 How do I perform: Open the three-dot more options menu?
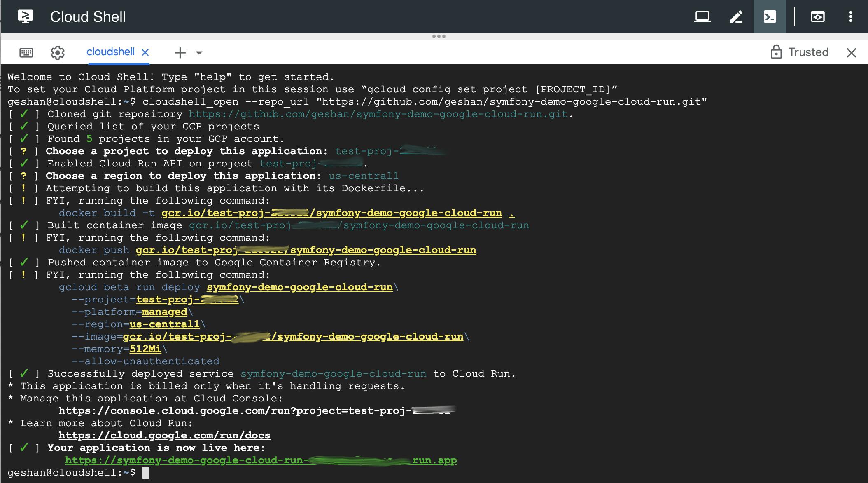click(x=850, y=17)
